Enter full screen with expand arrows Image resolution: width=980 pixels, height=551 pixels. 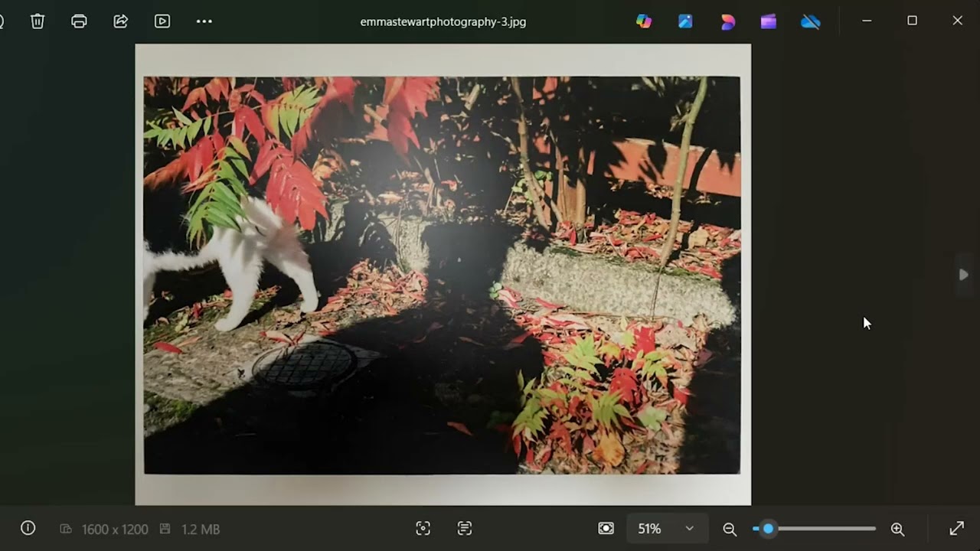957,529
